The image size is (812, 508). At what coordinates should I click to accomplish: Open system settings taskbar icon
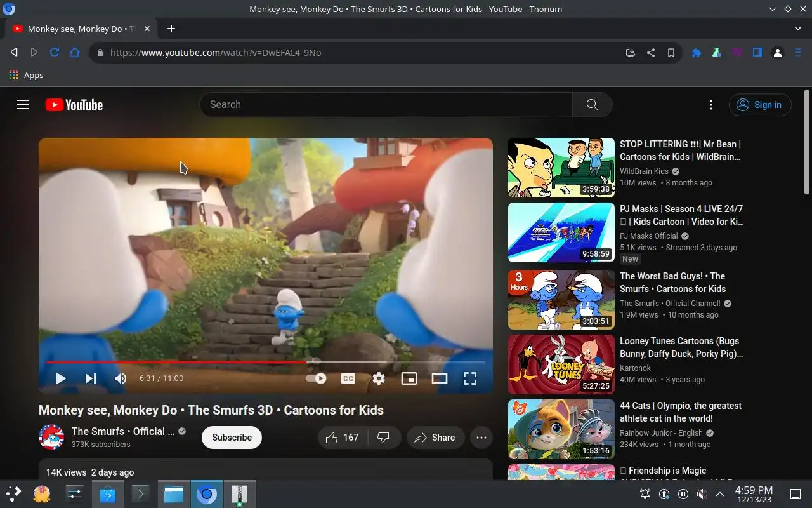pyautogui.click(x=75, y=494)
